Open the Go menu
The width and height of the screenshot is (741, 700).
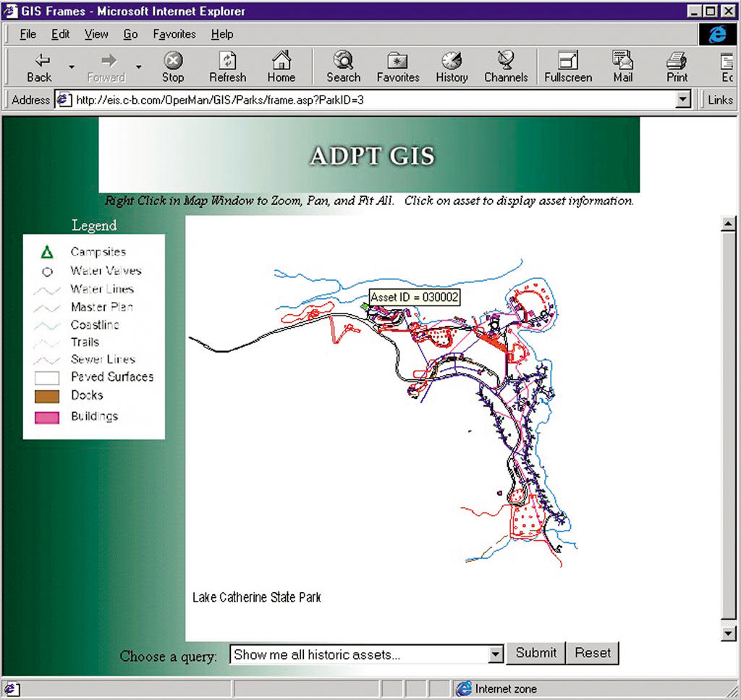click(130, 34)
